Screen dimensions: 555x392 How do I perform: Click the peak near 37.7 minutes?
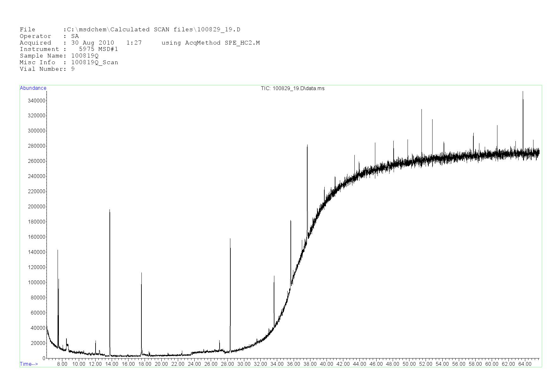[307, 146]
